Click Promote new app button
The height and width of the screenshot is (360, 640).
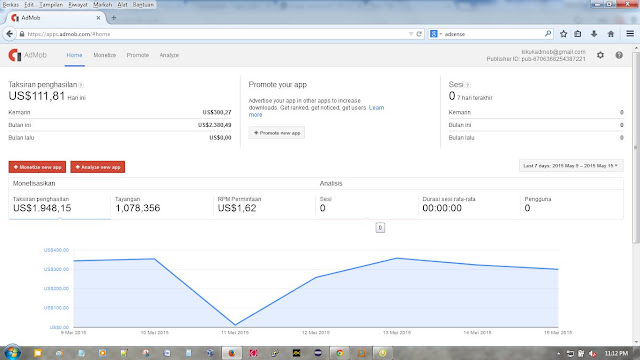click(x=277, y=133)
